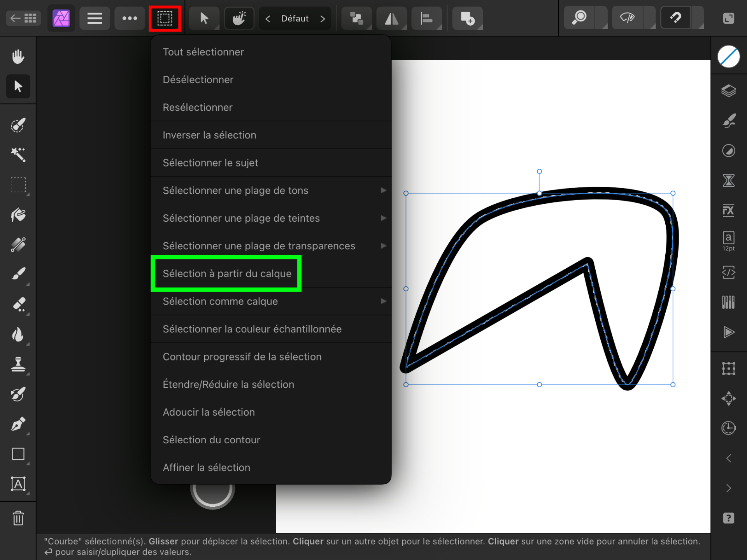Screen dimensions: 747x560
Task: Click Inverser la sélection menu entry
Action: click(x=209, y=135)
